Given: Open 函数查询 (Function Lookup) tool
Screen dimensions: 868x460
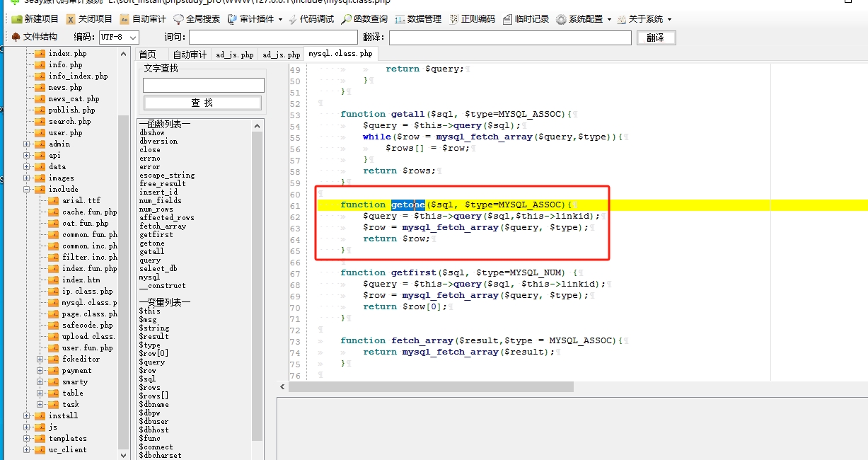Looking at the screenshot, I should [364, 19].
